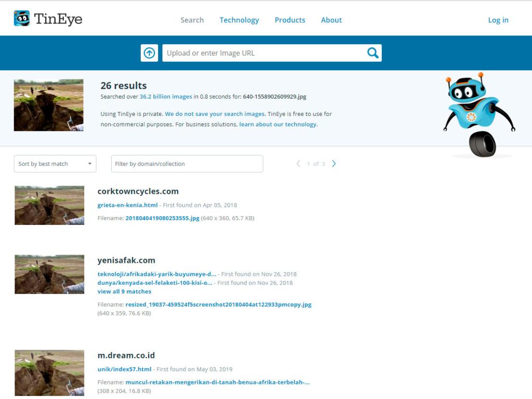Image resolution: width=532 pixels, height=399 pixels.
Task: Click 'view all 9 matches' link
Action: (x=124, y=291)
